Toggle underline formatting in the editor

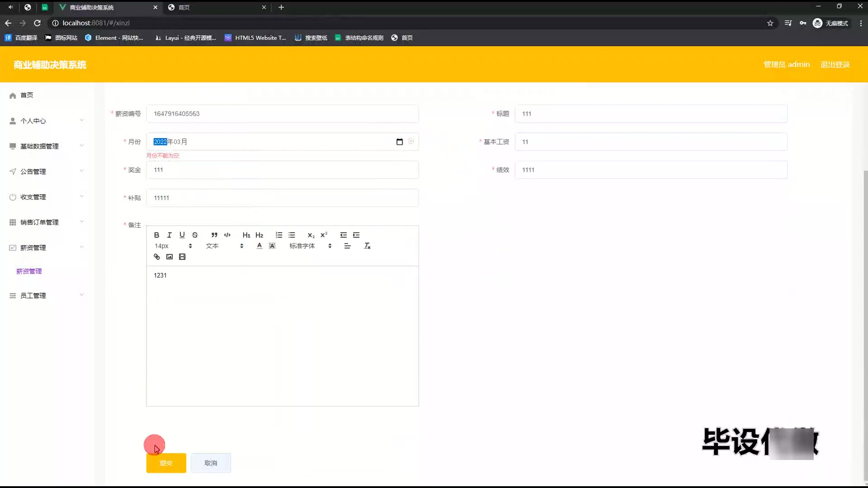pos(182,235)
